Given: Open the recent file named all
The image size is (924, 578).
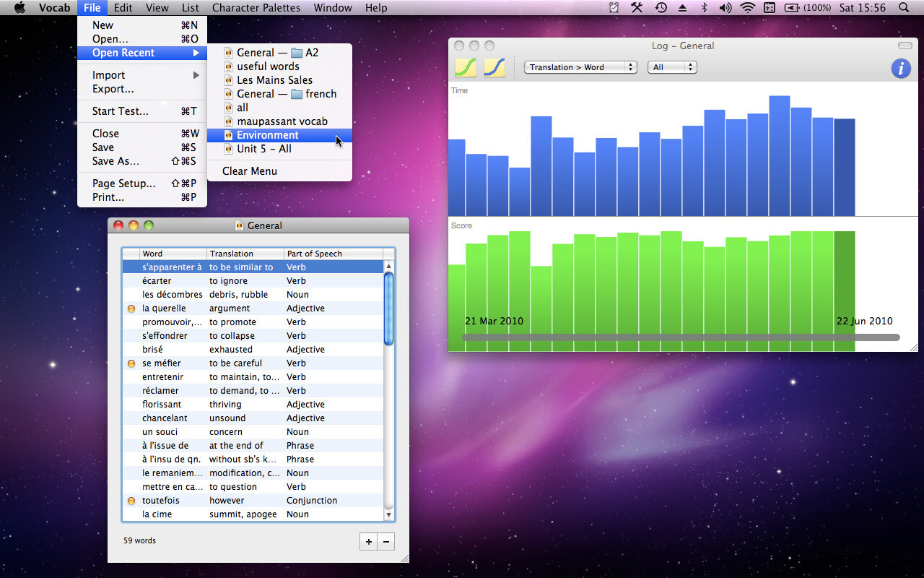Looking at the screenshot, I should point(279,108).
